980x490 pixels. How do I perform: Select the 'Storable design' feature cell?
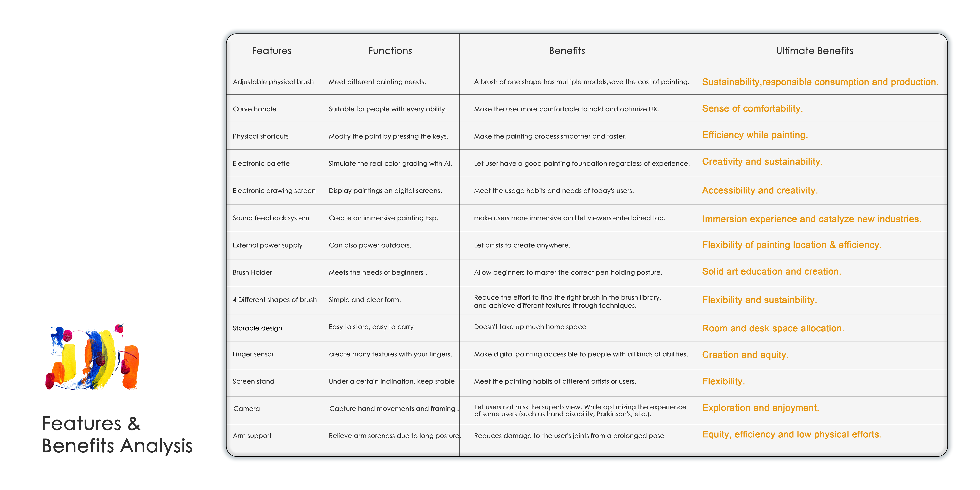[x=257, y=328]
